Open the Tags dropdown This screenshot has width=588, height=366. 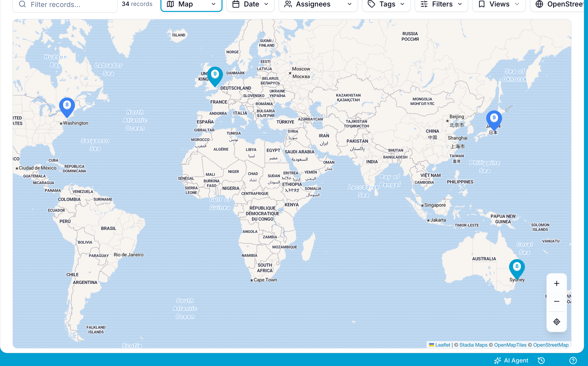click(386, 4)
